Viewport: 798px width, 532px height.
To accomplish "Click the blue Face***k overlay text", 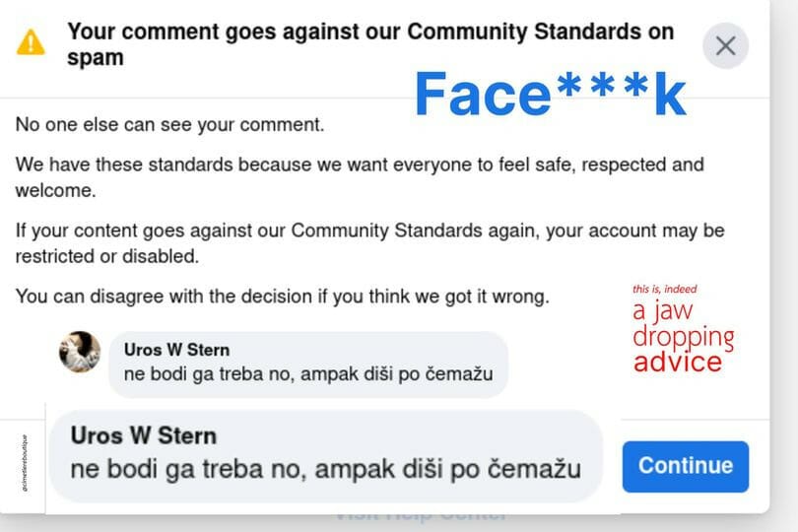I will click(x=550, y=96).
